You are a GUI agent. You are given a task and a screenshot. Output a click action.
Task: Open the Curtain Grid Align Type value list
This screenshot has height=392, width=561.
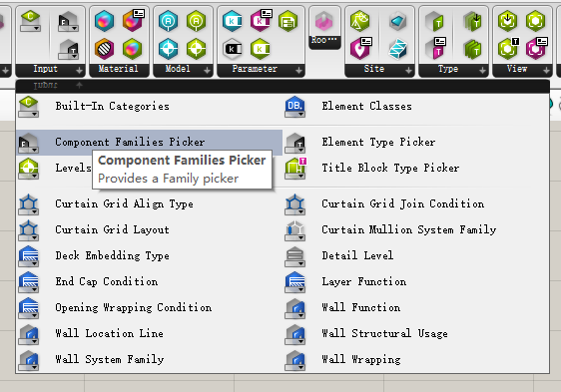click(x=149, y=204)
